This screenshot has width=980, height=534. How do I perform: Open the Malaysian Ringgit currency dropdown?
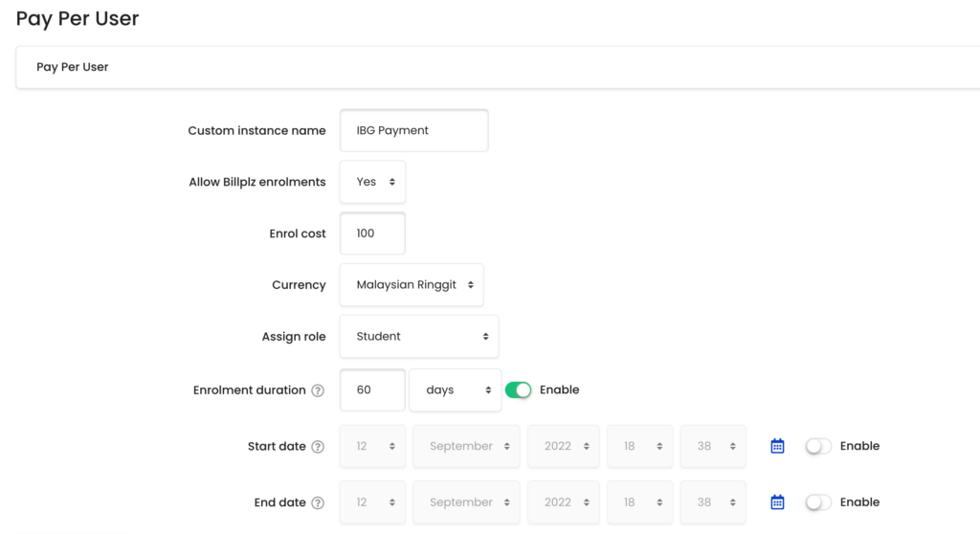[412, 284]
